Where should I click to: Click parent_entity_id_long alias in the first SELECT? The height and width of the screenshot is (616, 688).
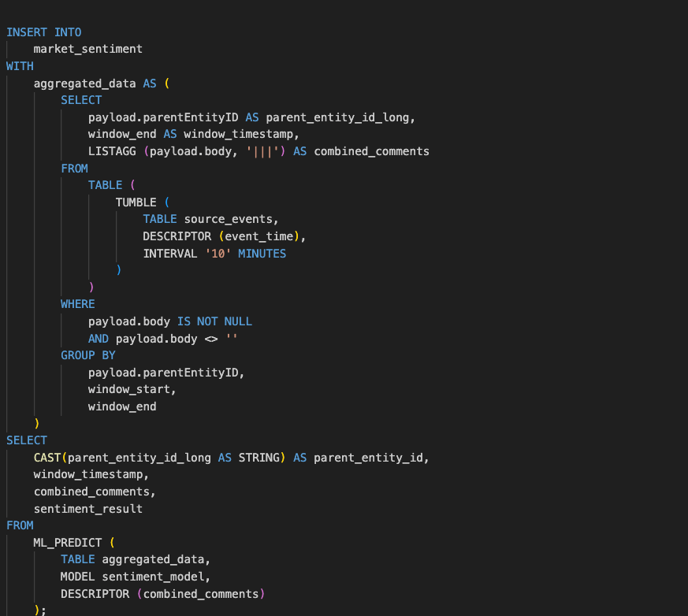pyautogui.click(x=344, y=117)
